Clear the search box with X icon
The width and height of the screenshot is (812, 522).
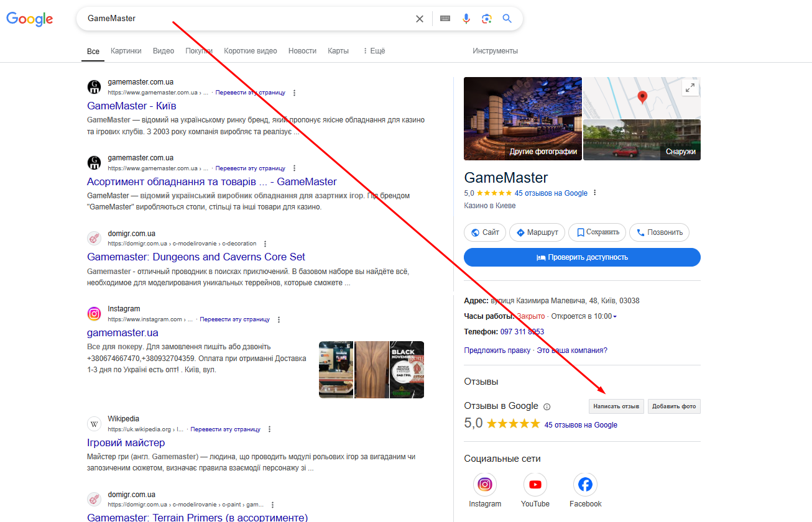420,19
